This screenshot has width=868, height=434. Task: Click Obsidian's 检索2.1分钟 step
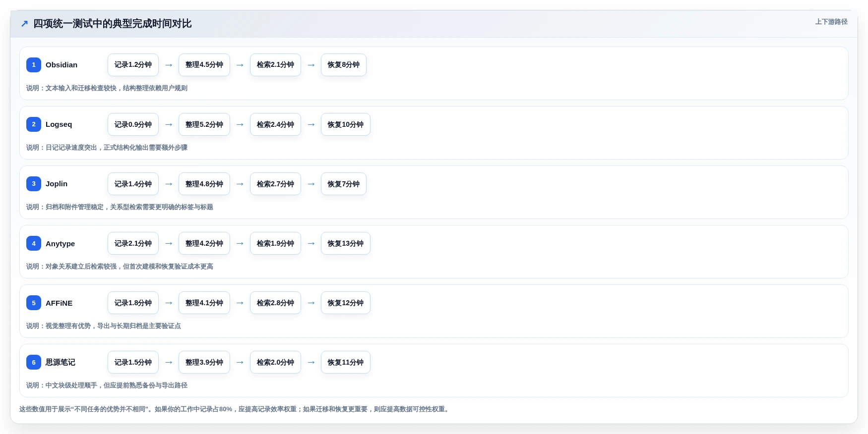[275, 65]
